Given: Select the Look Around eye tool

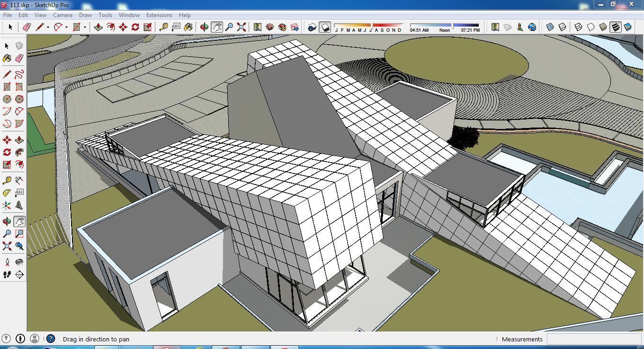Looking at the screenshot, I should click(x=19, y=262).
